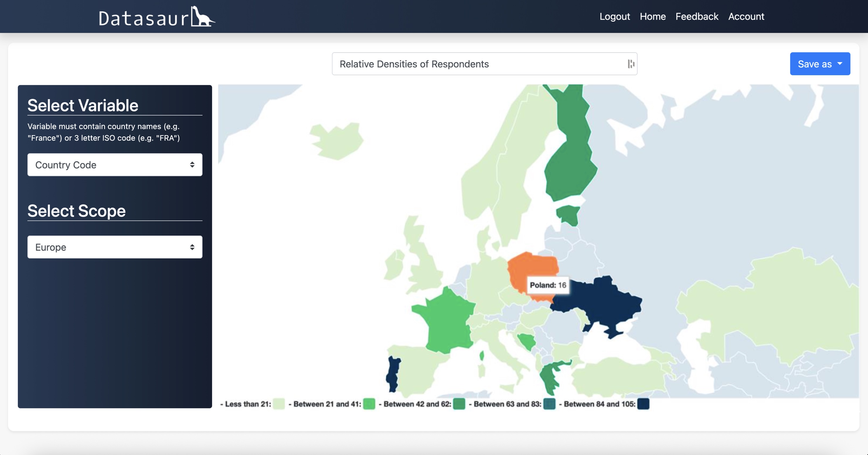
Task: Click the Between 42 and 62 legend swatch
Action: [x=459, y=404]
